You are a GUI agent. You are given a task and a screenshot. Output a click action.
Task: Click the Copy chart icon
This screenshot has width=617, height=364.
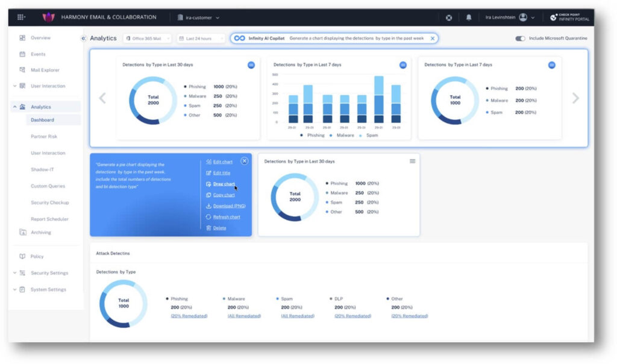pos(208,195)
